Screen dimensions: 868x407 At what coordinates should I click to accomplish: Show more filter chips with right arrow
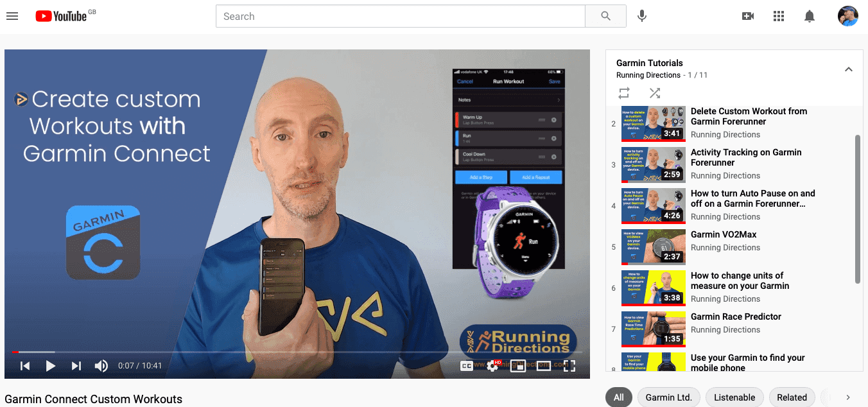click(848, 397)
